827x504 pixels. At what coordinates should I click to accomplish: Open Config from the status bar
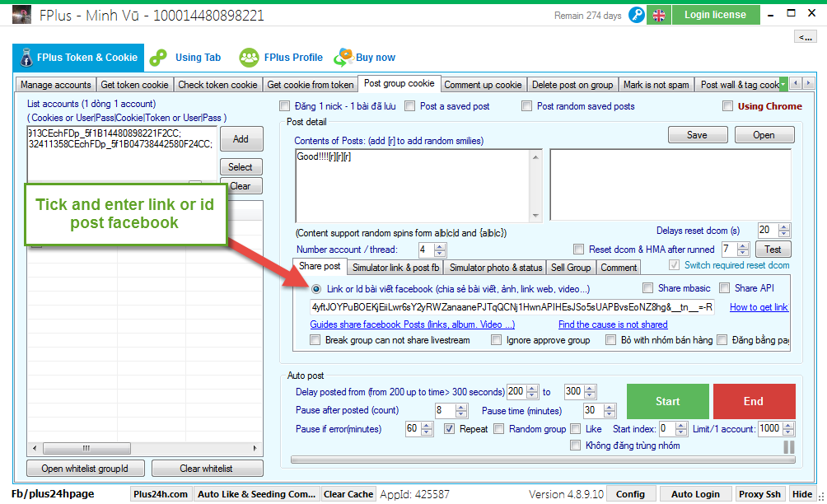[x=630, y=494]
